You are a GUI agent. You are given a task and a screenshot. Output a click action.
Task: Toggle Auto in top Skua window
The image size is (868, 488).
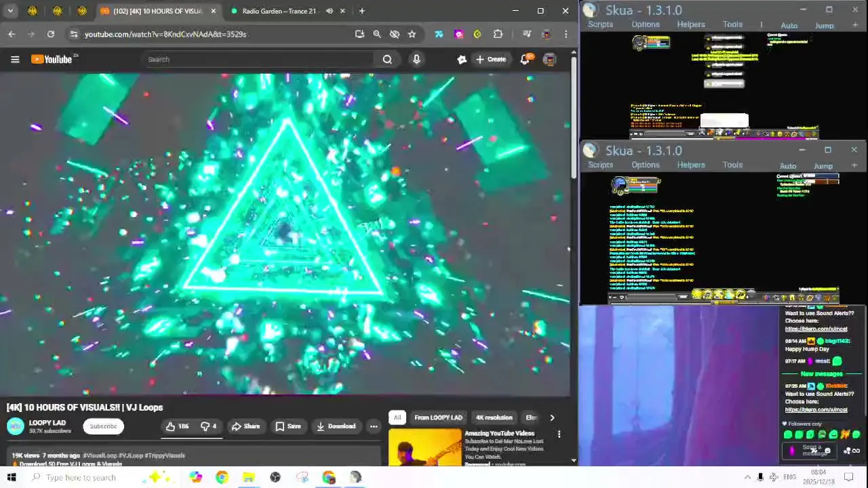click(x=789, y=26)
